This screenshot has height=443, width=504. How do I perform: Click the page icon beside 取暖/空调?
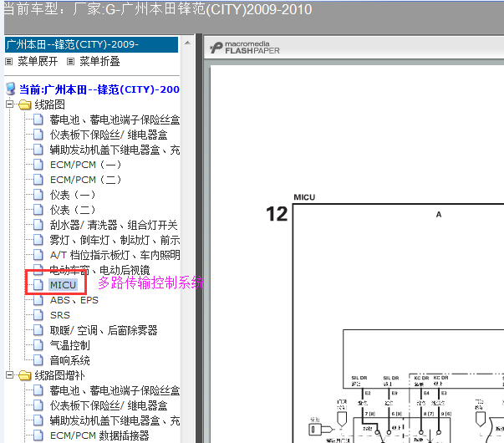point(38,330)
